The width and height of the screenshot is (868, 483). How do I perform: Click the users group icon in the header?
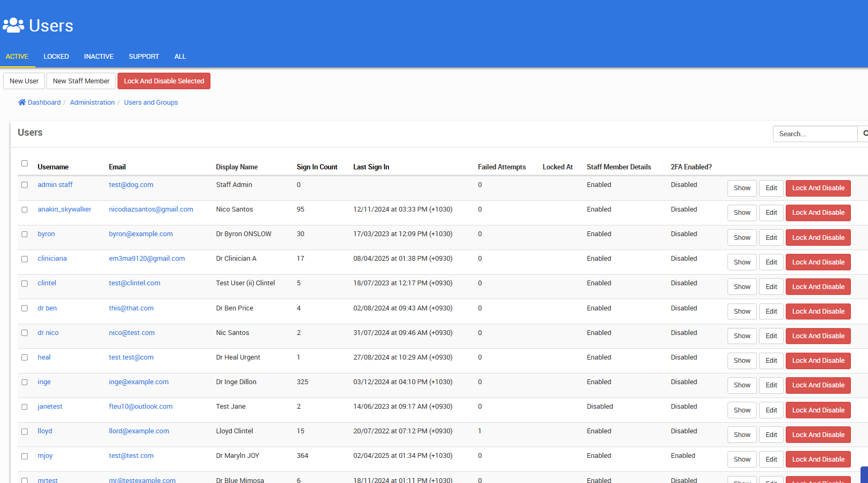point(13,25)
